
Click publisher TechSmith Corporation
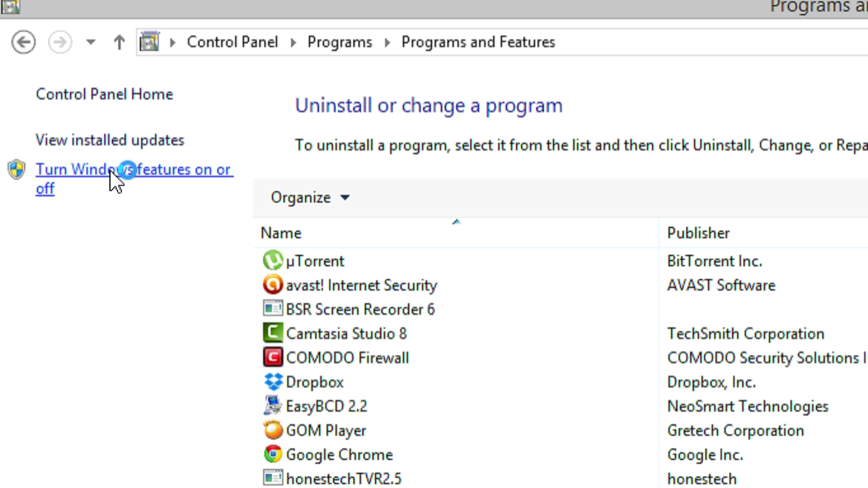click(x=746, y=334)
